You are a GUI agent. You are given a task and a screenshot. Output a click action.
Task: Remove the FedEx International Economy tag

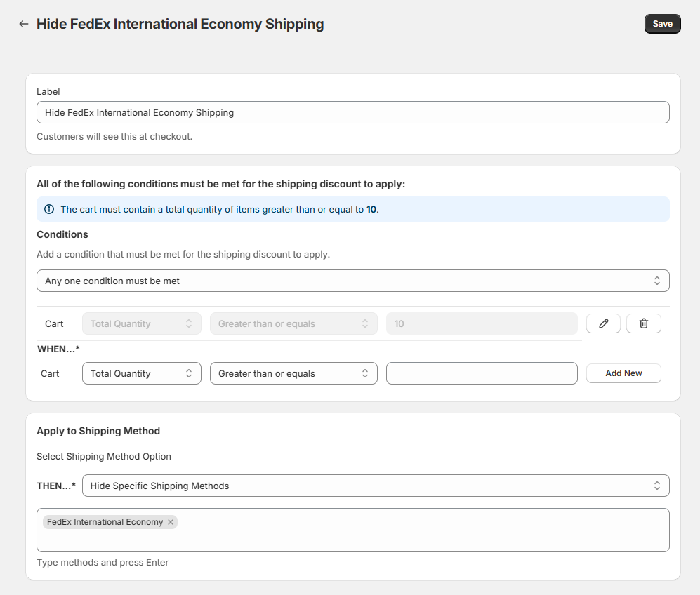171,522
